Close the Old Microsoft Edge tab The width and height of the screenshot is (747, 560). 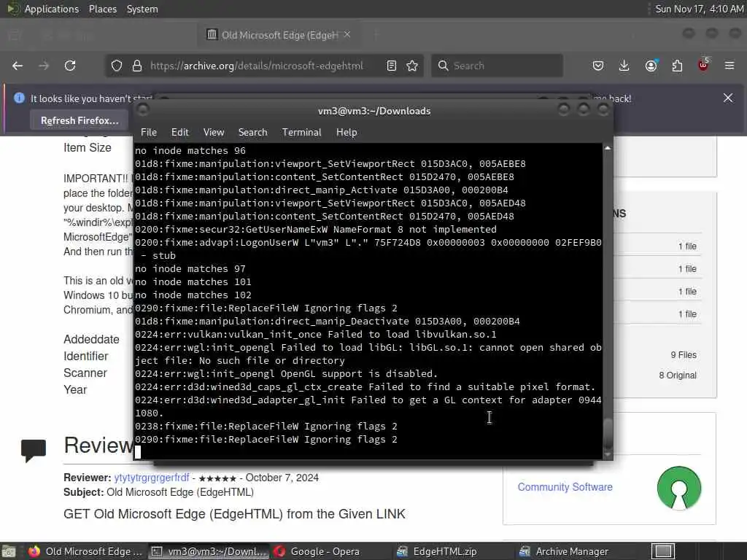(347, 34)
